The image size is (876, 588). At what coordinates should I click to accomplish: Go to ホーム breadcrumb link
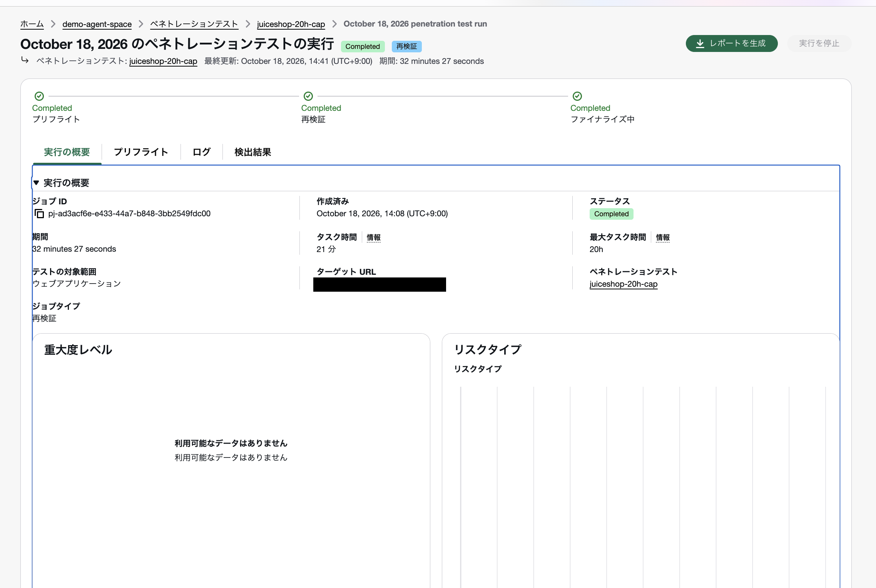[32, 24]
